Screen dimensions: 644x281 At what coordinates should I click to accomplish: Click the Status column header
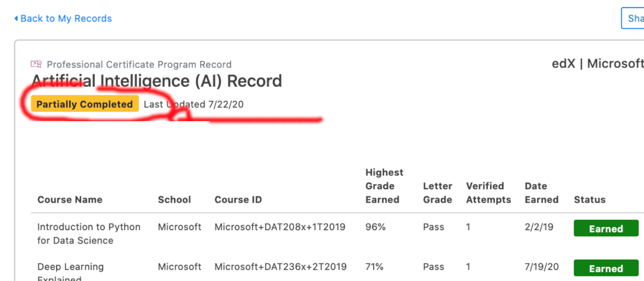(589, 200)
